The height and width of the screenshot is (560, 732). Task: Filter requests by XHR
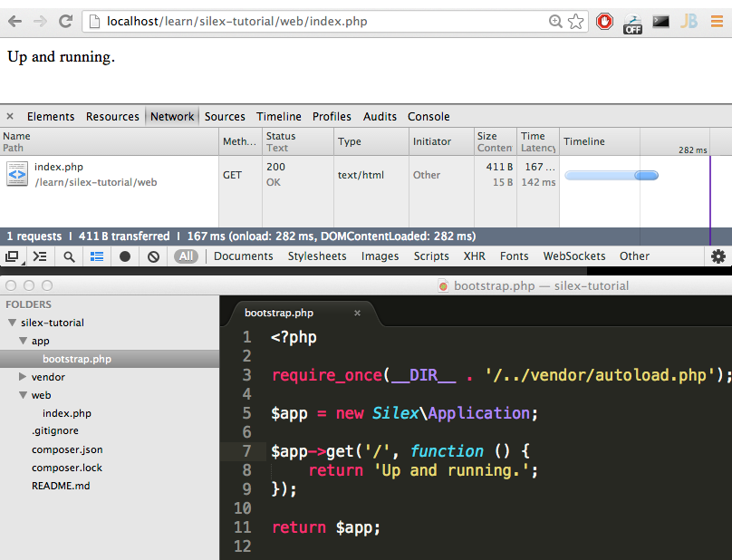[475, 256]
